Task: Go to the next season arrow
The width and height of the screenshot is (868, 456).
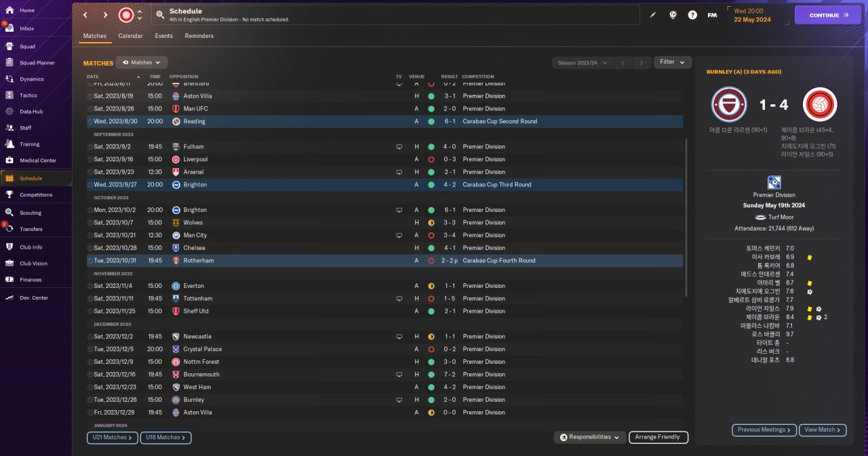Action: [641, 63]
